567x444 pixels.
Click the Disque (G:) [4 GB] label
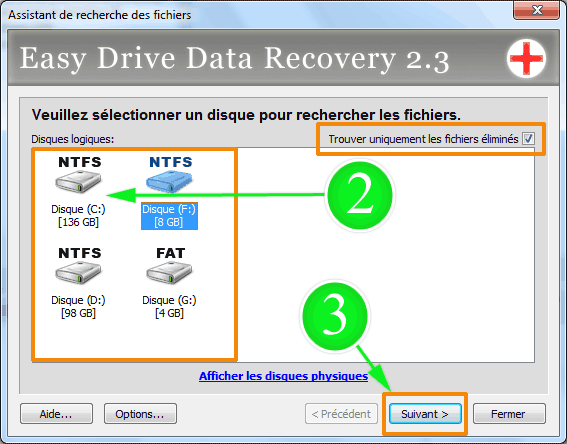pyautogui.click(x=169, y=307)
